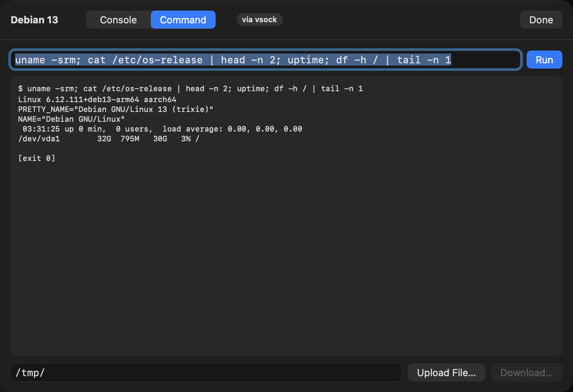
Task: Focus the command input field
Action: [265, 60]
